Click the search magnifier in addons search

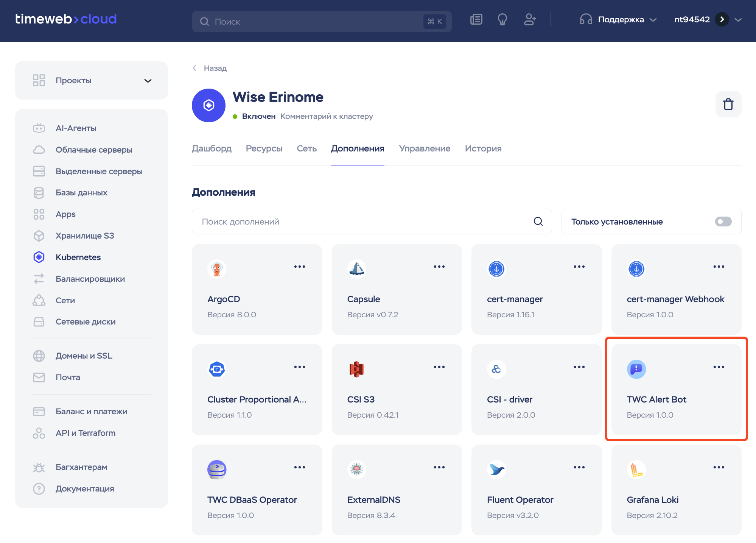click(x=538, y=222)
